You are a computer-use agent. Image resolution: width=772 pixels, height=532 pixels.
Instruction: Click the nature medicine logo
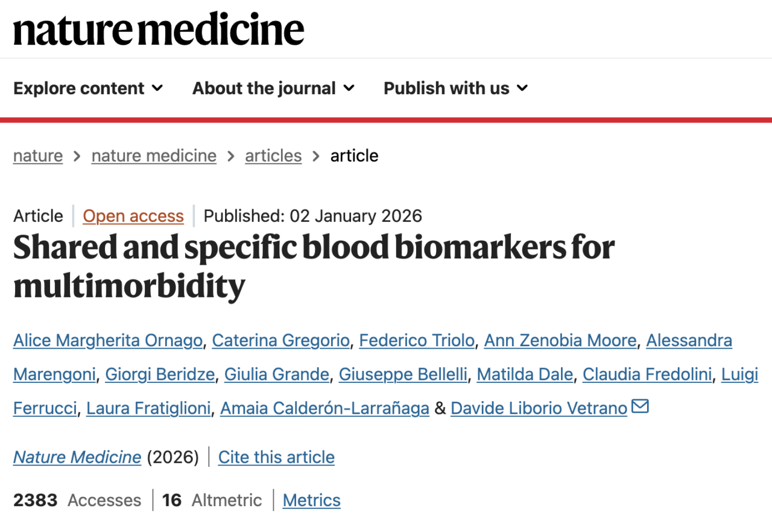[159, 30]
